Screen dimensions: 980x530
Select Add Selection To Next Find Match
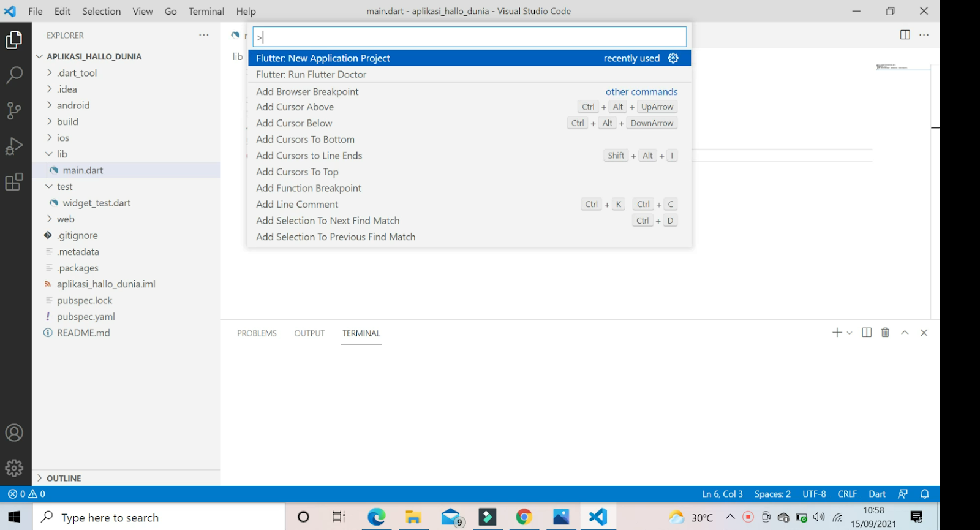point(470,221)
